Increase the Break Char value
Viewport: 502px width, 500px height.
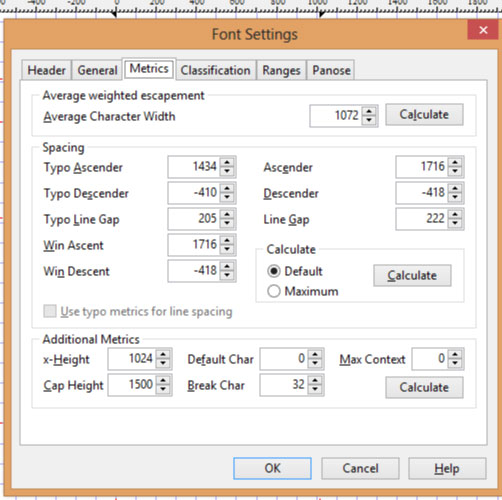(315, 381)
